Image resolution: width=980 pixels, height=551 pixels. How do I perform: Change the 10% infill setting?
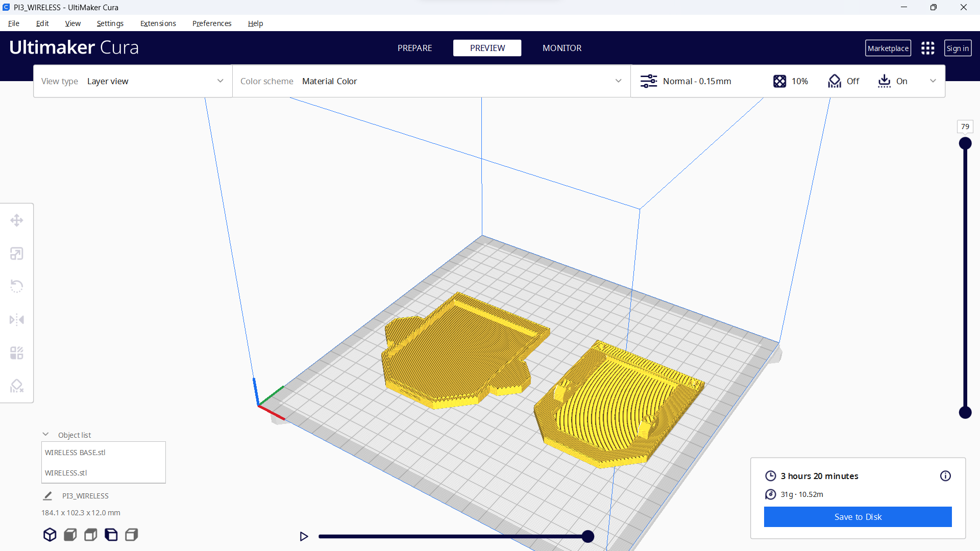click(x=790, y=81)
